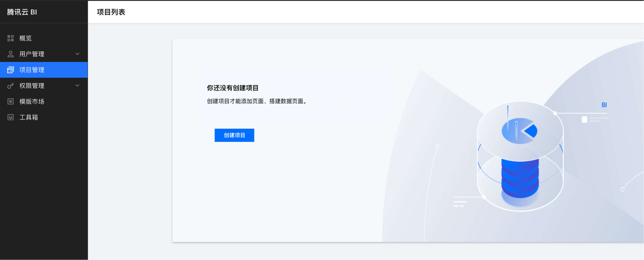Click the 用户管理 person icon
Image resolution: width=644 pixels, height=260 pixels.
click(10, 54)
